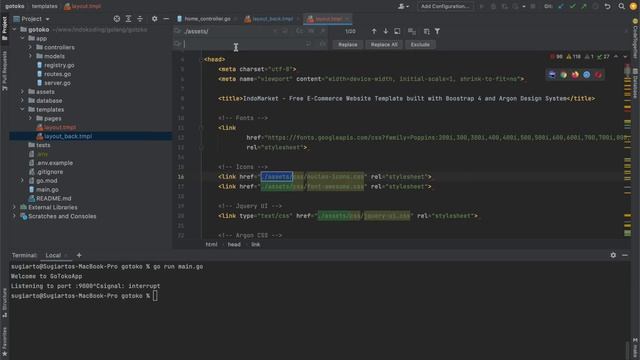Hide the Project panel with minus icon
Screen dimensions: 640x360
tap(166, 19)
